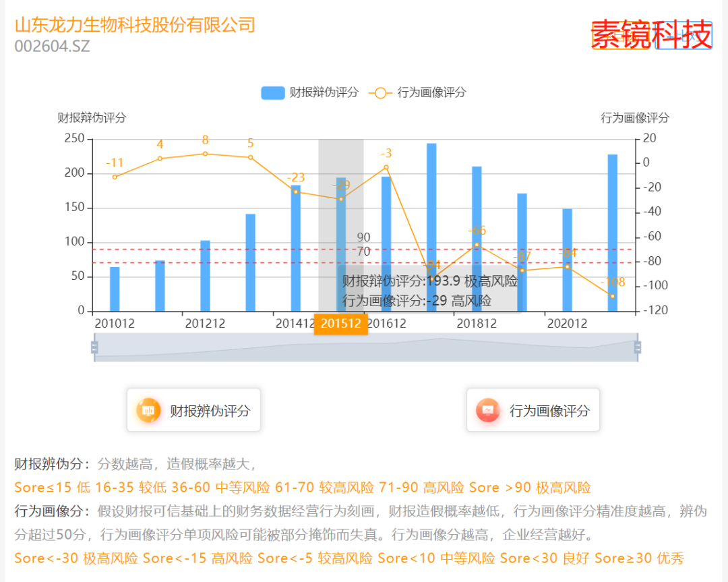Click the line point labeled -84

[x=568, y=266]
